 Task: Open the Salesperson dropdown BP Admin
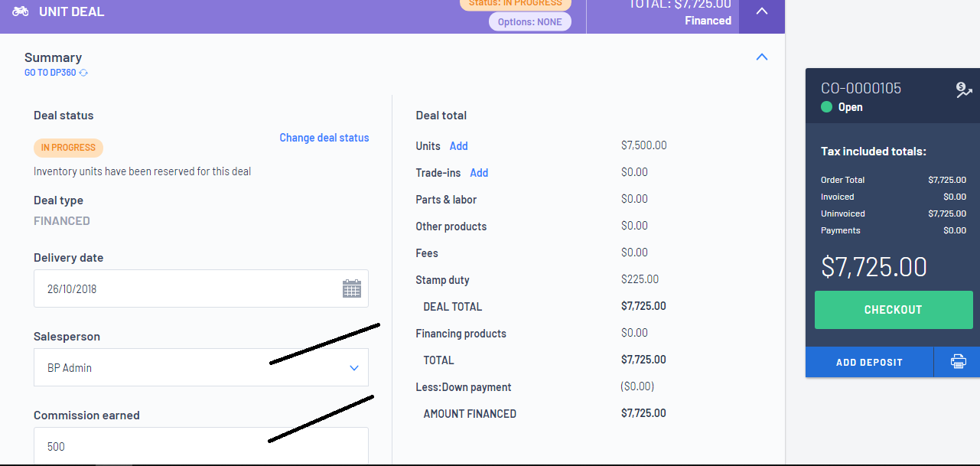[201, 367]
